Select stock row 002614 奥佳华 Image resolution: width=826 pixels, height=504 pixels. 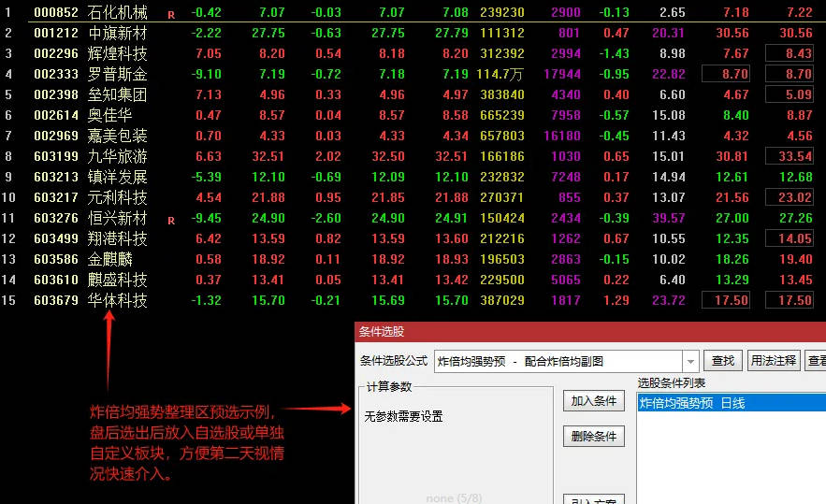(x=413, y=115)
